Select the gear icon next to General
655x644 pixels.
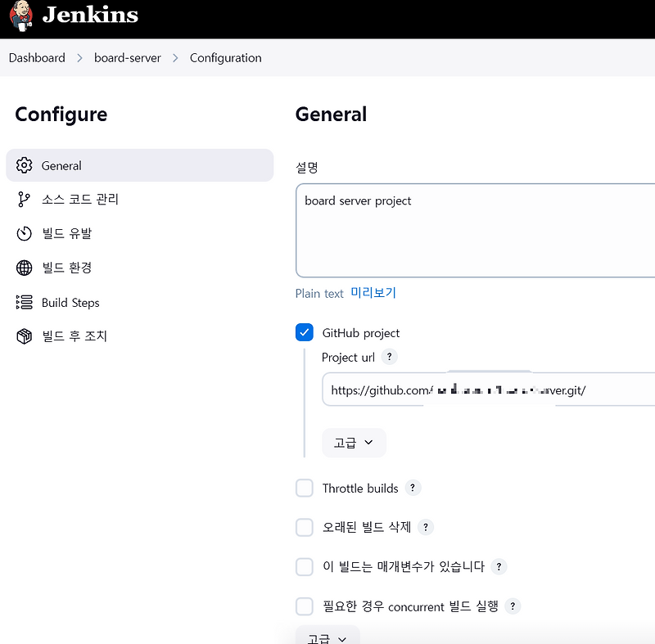coord(25,164)
